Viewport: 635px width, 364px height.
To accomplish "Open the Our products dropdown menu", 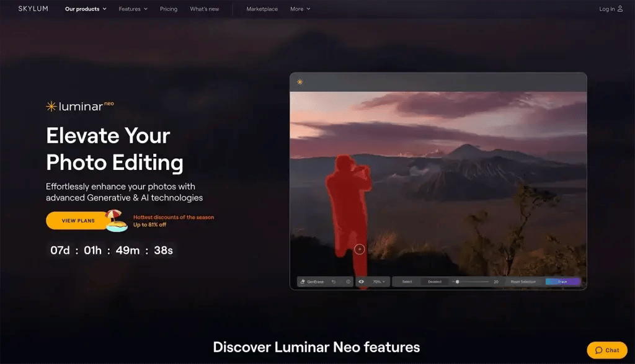I will point(86,9).
